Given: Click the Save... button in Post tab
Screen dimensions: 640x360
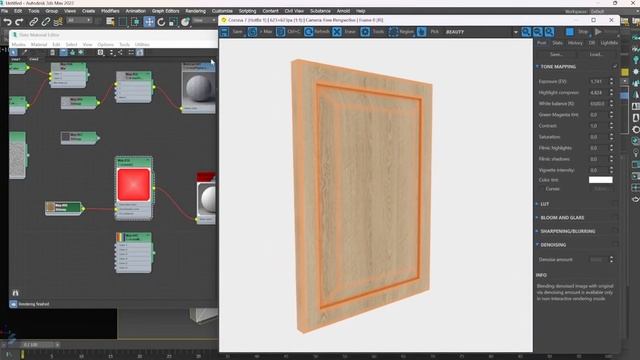Looking at the screenshot, I should click(x=556, y=54).
